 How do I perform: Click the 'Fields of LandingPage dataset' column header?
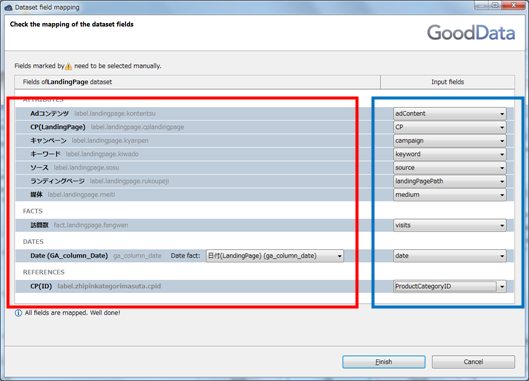pyautogui.click(x=197, y=82)
